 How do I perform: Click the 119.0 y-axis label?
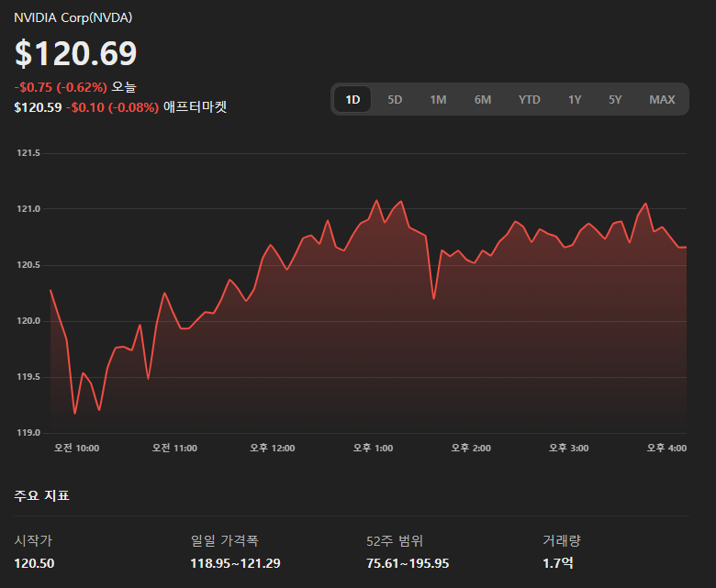pyautogui.click(x=28, y=433)
